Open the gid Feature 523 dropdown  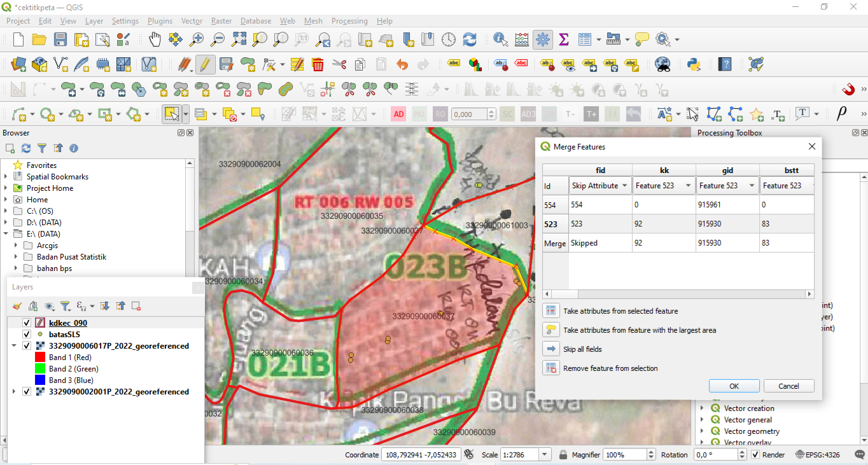coord(727,186)
